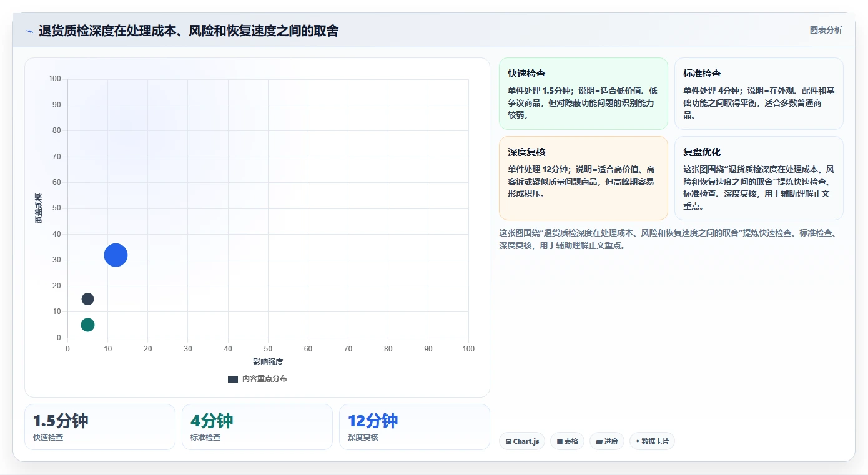Click the large blue bubble in the chart
Viewport: 868px width, 475px height.
[116, 255]
